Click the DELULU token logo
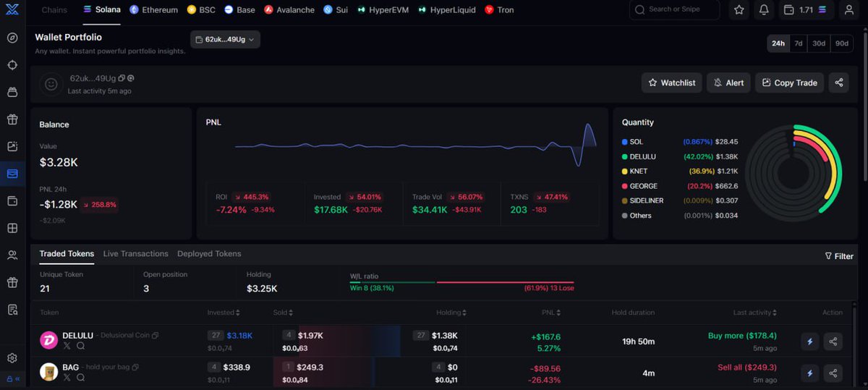868x390 pixels. (48, 341)
